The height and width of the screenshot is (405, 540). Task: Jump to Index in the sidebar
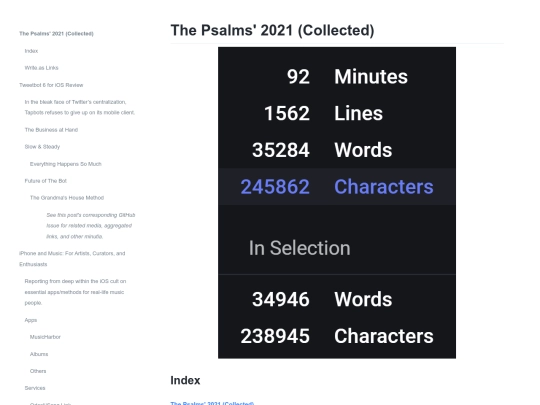31,51
